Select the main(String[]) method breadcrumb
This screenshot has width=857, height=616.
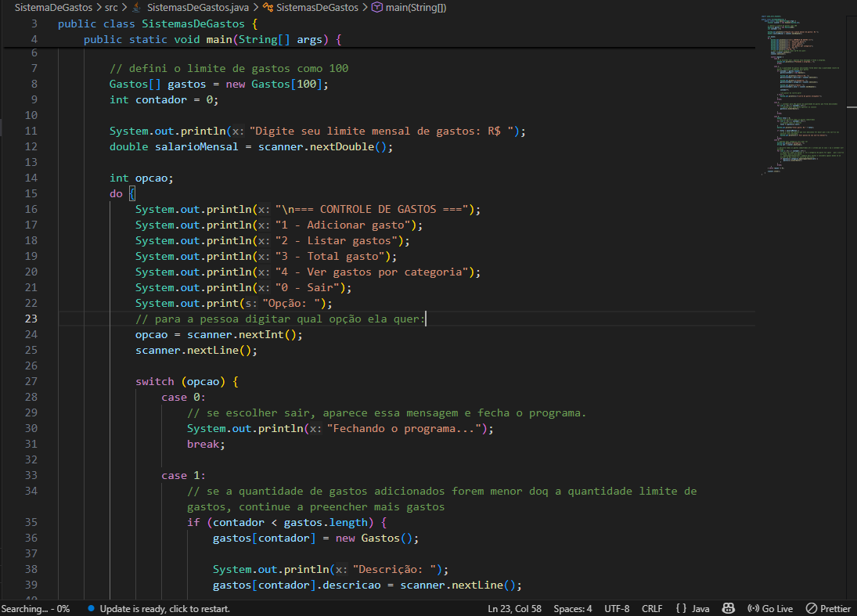pos(415,7)
